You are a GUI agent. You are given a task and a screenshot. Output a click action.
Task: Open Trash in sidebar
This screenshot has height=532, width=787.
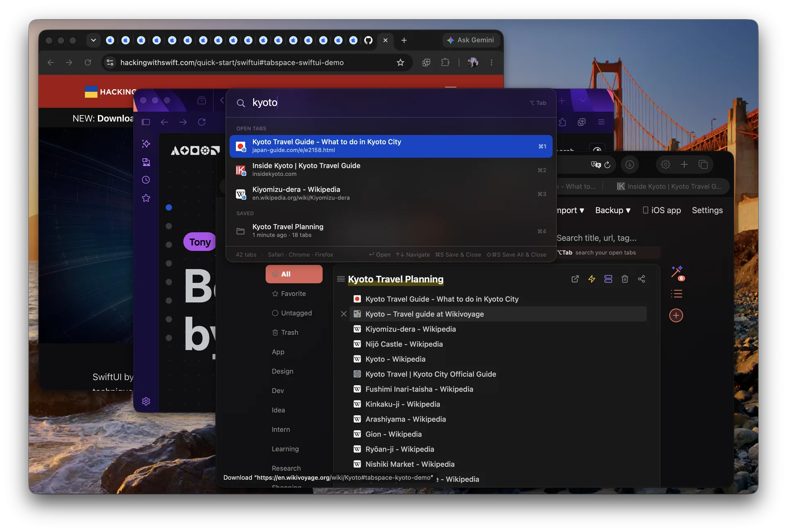tap(285, 332)
